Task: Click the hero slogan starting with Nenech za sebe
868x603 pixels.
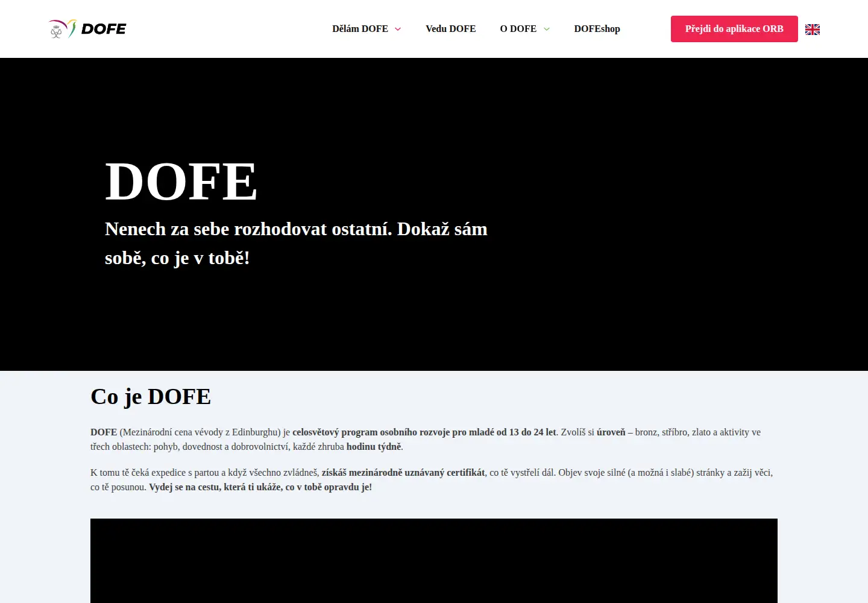Action: 296,244
